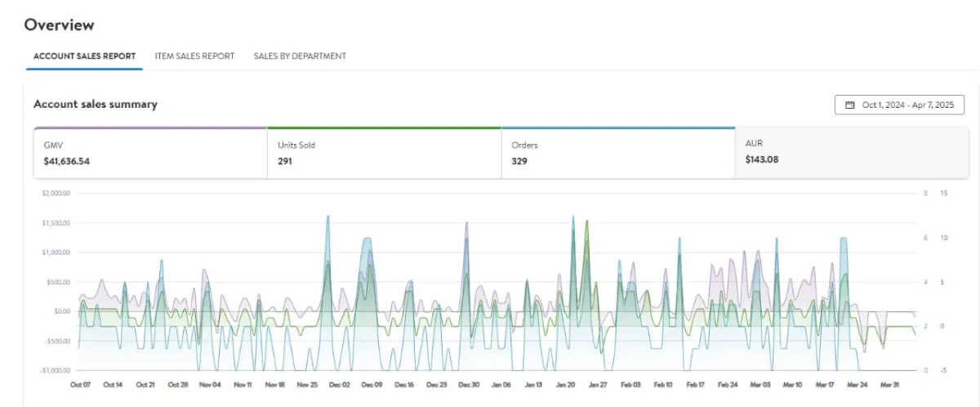Click the Dec 02 x-axis date label
The height and width of the screenshot is (407, 980).
coord(339,384)
